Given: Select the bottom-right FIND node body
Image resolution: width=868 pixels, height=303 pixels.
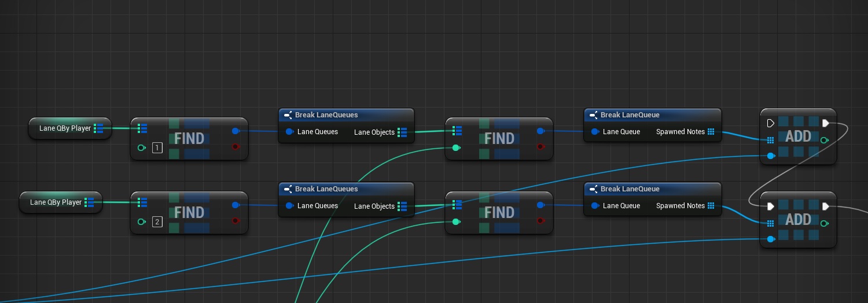Looking at the screenshot, I should point(499,213).
